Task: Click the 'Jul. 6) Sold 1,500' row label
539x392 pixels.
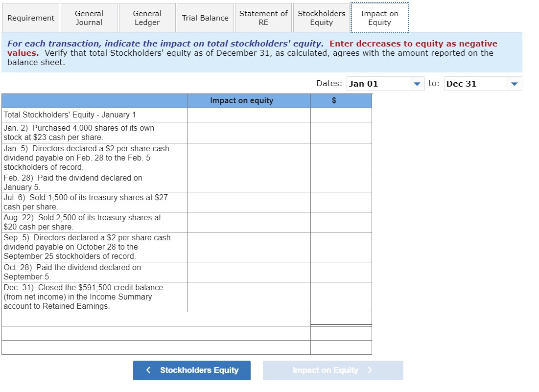Action: [x=86, y=202]
